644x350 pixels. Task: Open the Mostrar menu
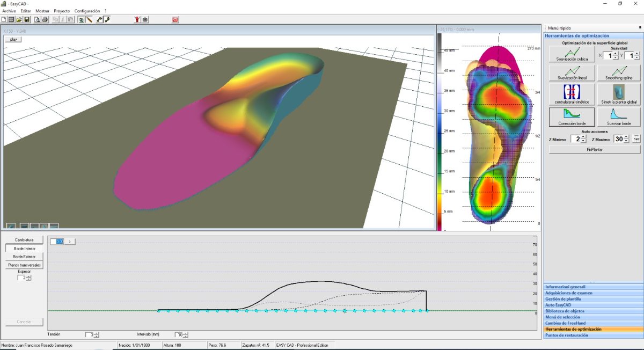(x=42, y=11)
